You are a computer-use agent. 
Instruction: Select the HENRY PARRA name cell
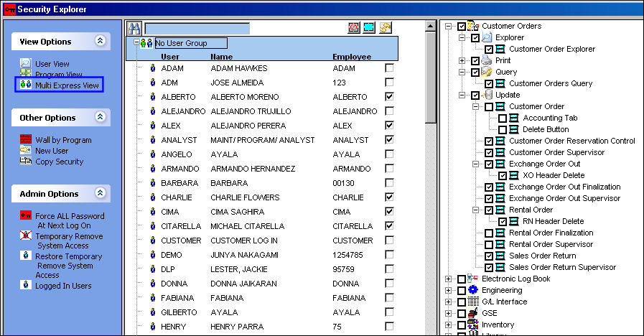pos(237,327)
